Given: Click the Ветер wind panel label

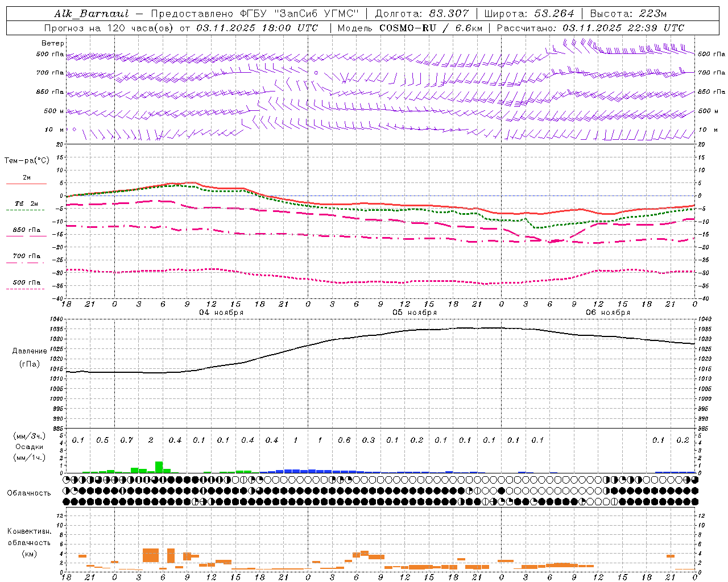Looking at the screenshot, I should pos(53,43).
